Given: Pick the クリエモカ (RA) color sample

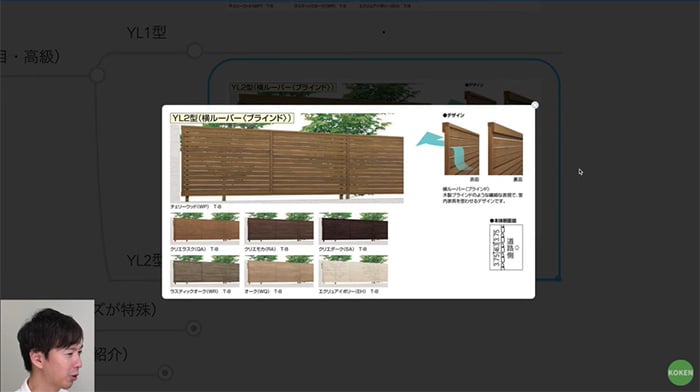Looking at the screenshot, I should coord(279,228).
